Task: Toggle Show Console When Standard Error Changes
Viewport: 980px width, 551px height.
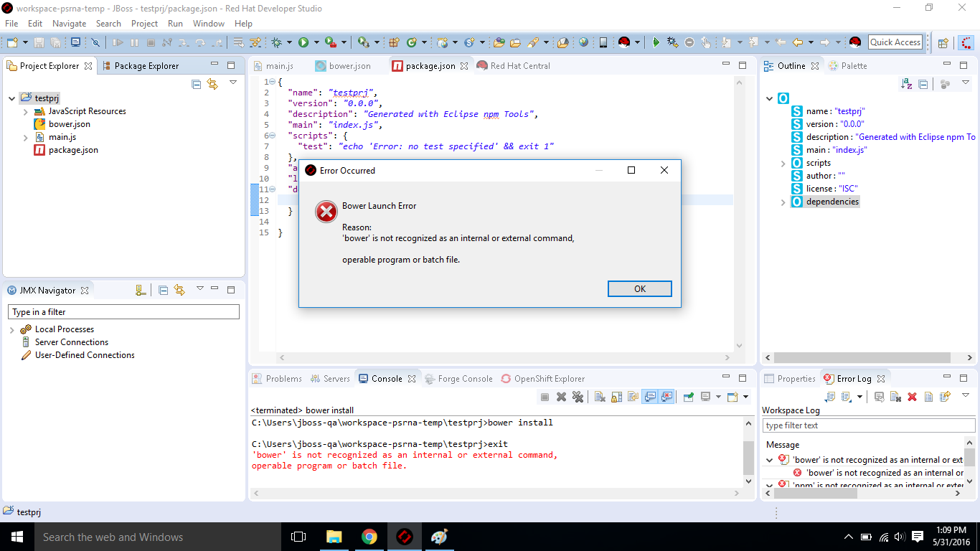Action: tap(667, 397)
